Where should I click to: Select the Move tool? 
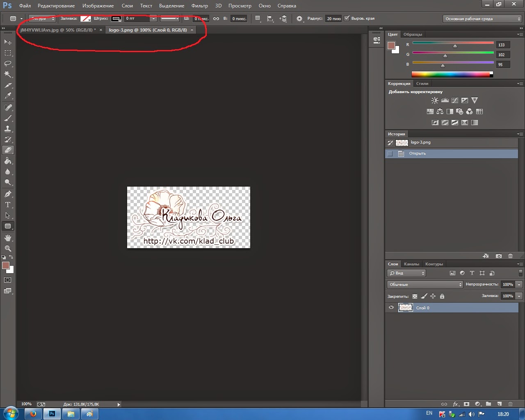[x=7, y=41]
